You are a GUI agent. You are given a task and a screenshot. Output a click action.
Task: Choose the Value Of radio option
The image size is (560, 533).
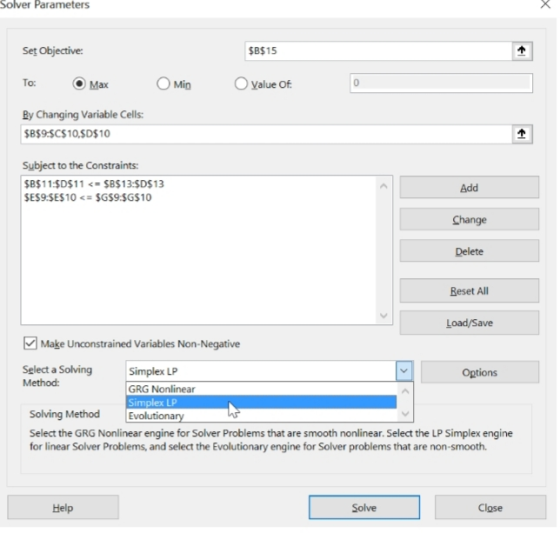pyautogui.click(x=241, y=84)
